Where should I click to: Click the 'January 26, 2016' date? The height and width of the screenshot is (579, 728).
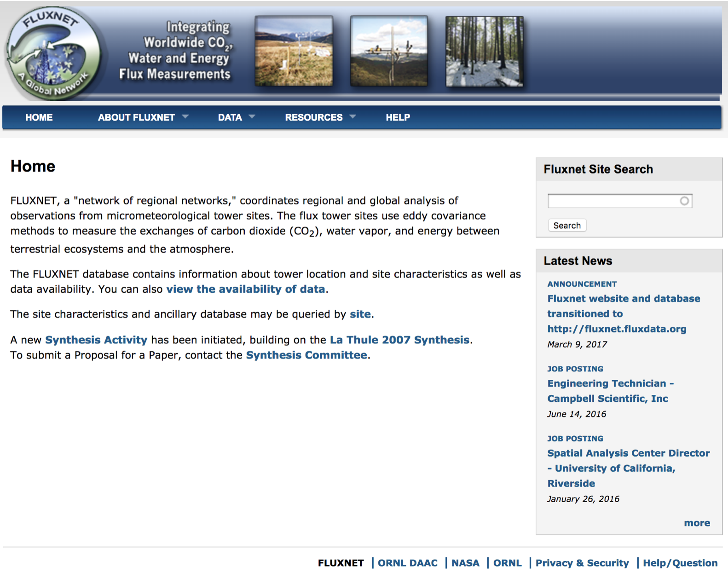[x=583, y=499]
